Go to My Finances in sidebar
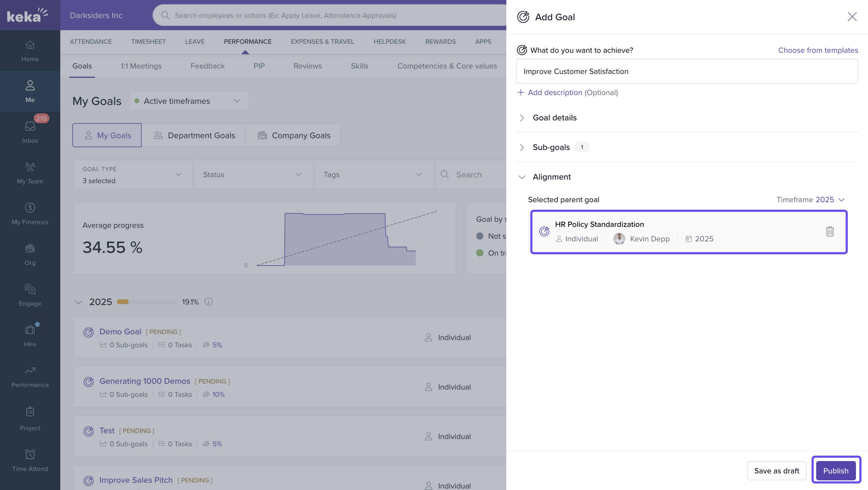The width and height of the screenshot is (868, 490). pyautogui.click(x=30, y=208)
